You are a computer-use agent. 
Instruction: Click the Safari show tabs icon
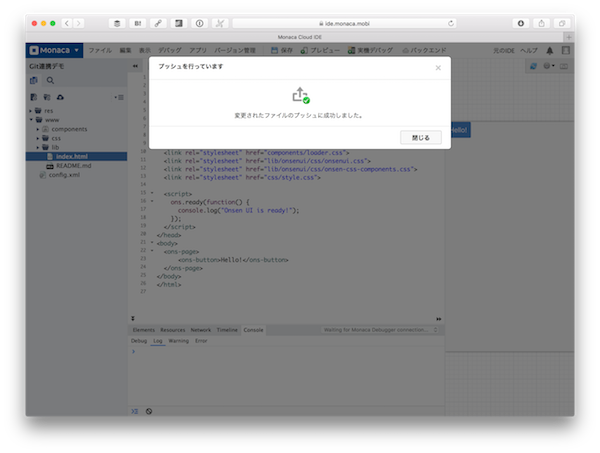(562, 23)
